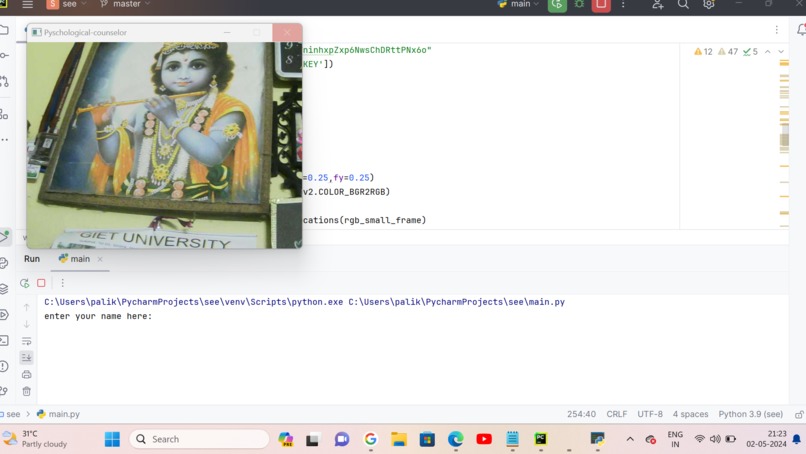Open the Notifications bell in PyCharm
The width and height of the screenshot is (806, 454).
[x=801, y=30]
